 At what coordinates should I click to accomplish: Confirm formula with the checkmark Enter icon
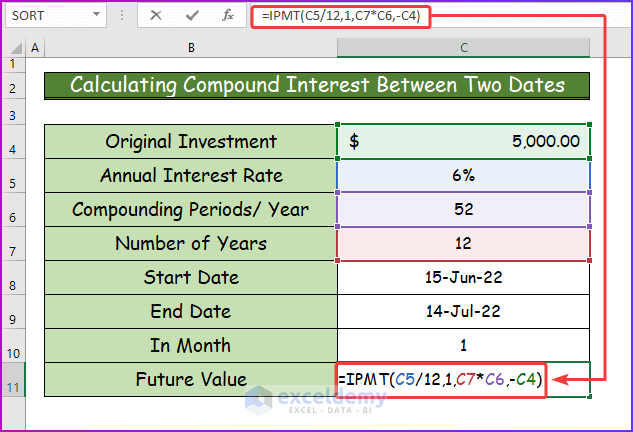click(x=192, y=15)
